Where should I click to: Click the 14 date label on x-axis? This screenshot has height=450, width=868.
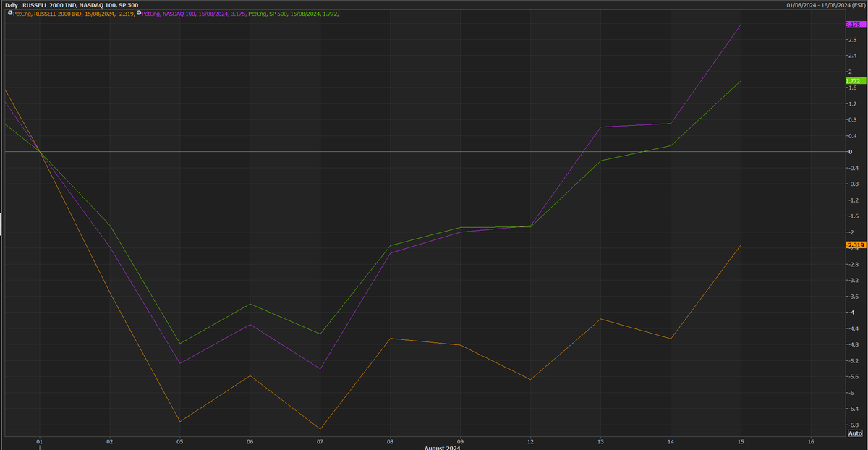pos(671,441)
